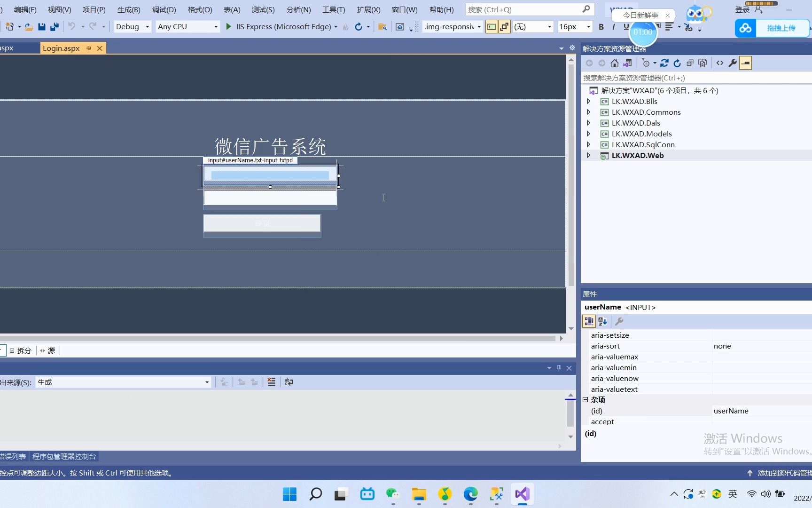Open output source dropdown showing 生成
Screen dimensions: 812x508
click(x=123, y=382)
